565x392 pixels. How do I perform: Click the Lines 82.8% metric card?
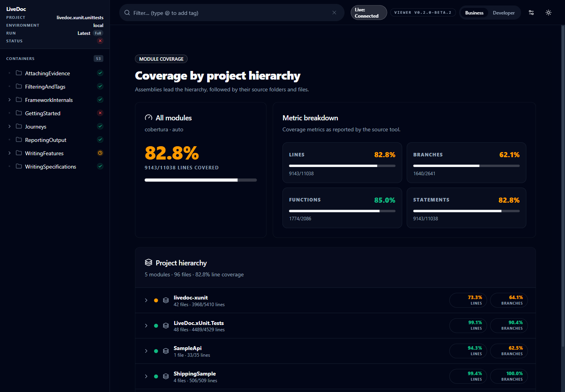tap(342, 163)
